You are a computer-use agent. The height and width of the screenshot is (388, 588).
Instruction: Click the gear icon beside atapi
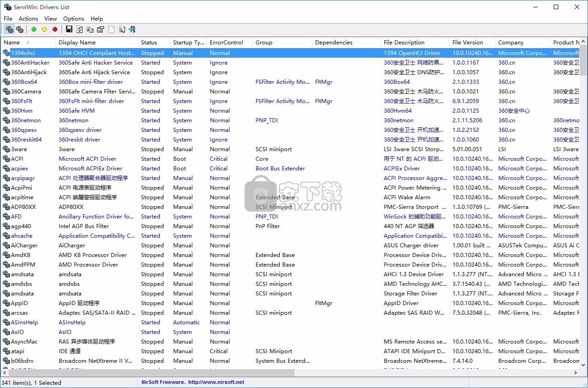click(6, 351)
